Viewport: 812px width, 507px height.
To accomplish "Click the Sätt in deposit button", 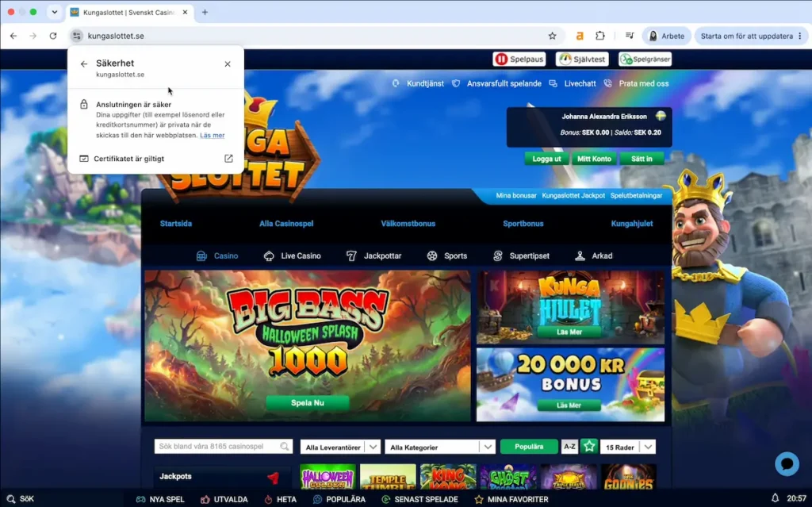I will 642,159.
